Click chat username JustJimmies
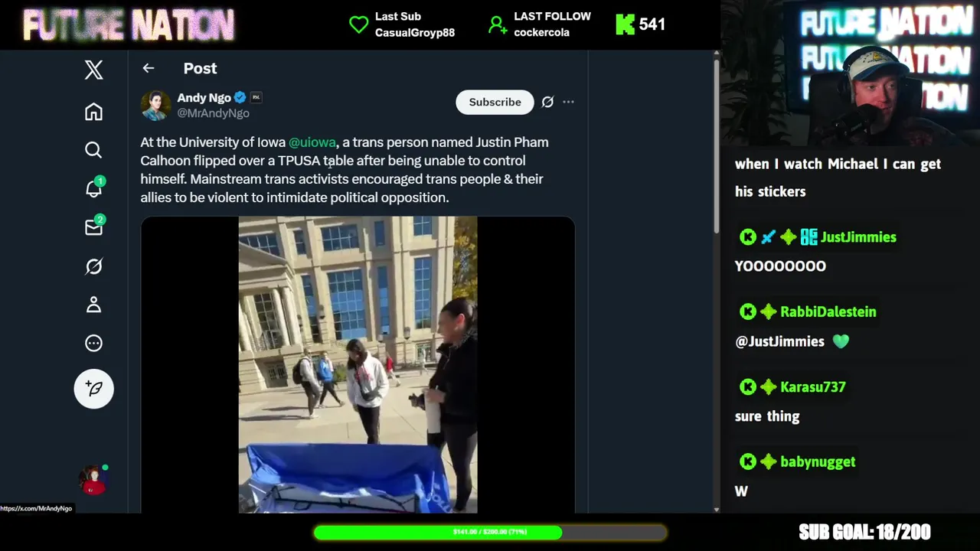This screenshot has width=980, height=551. (x=858, y=237)
